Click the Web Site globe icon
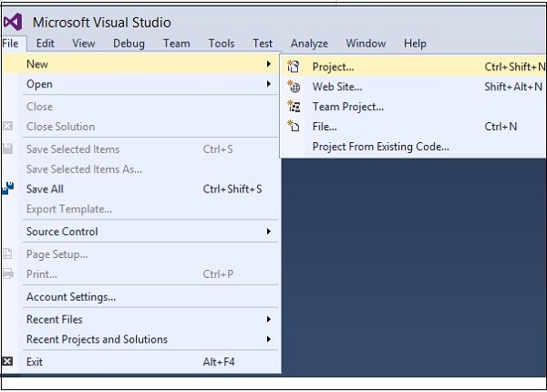This screenshot has height=392, width=547. (x=294, y=87)
